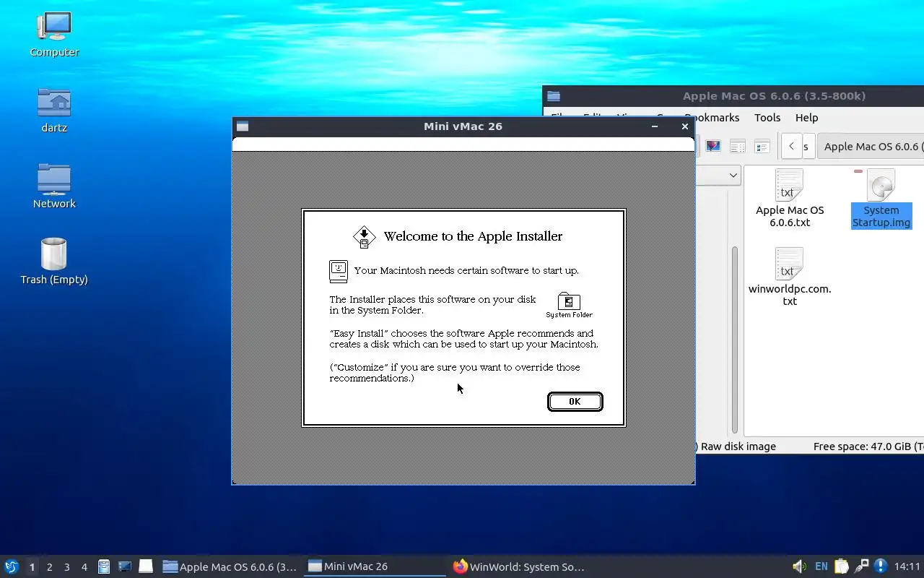Click the thumbnail view icon in file manager toolbar
This screenshot has width=924, height=578.
[x=713, y=146]
